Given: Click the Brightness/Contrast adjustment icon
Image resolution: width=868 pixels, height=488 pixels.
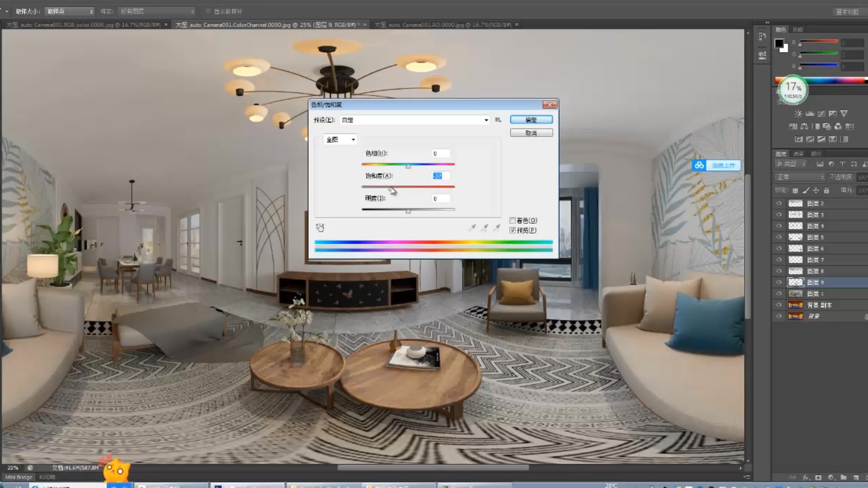Looking at the screenshot, I should 798,113.
